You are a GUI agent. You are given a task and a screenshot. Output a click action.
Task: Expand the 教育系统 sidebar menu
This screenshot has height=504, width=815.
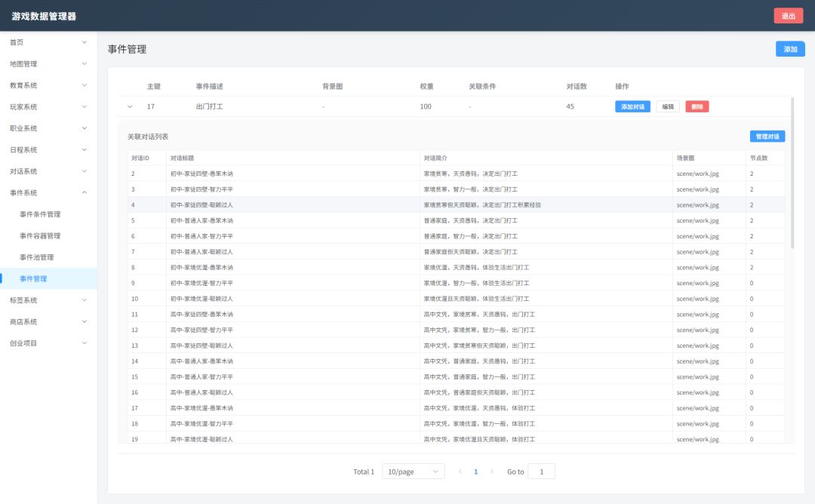click(x=48, y=85)
